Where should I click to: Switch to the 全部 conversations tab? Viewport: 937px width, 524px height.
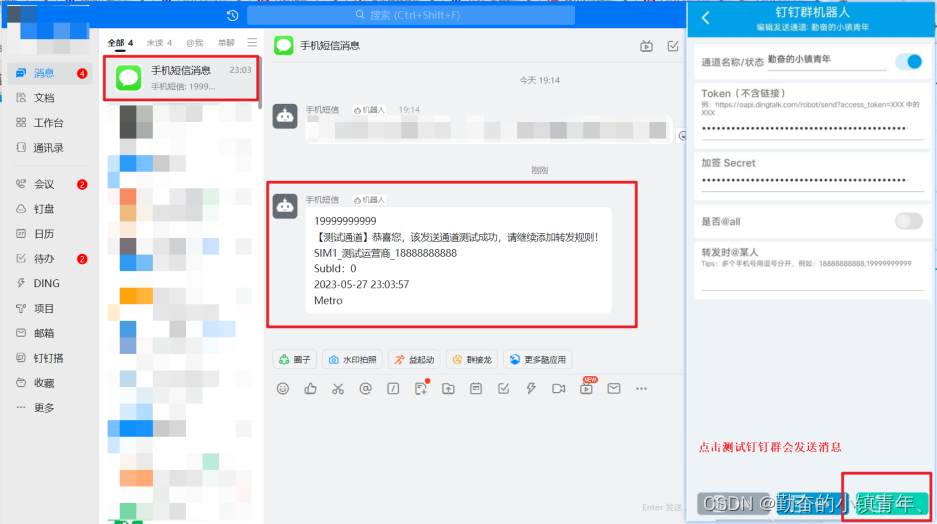pyautogui.click(x=120, y=43)
